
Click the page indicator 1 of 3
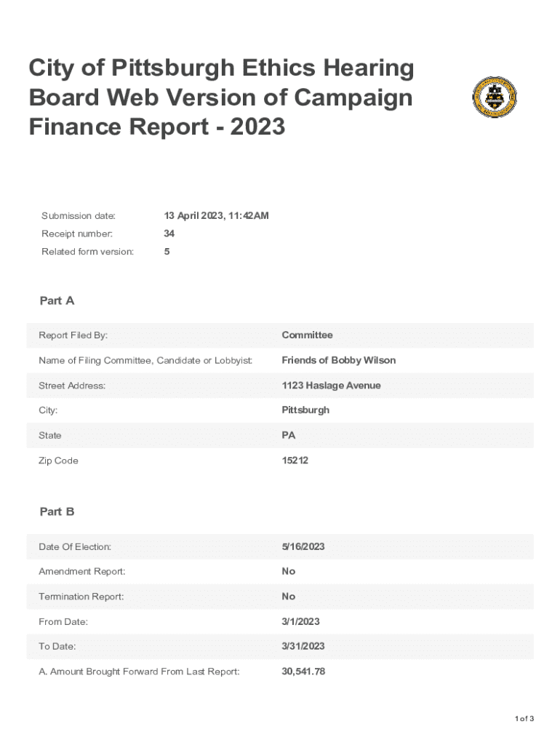(x=524, y=719)
